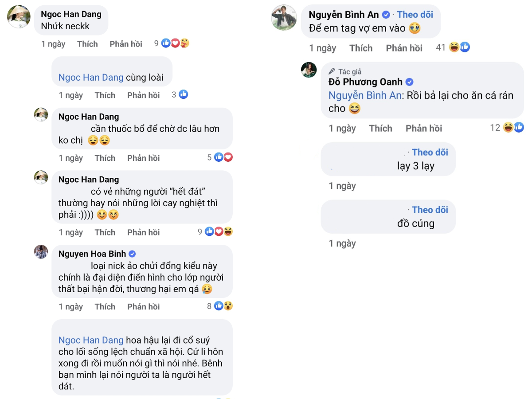
Task: Show reactions on Nguyen Hoa Binh's comment
Action: pyautogui.click(x=223, y=306)
